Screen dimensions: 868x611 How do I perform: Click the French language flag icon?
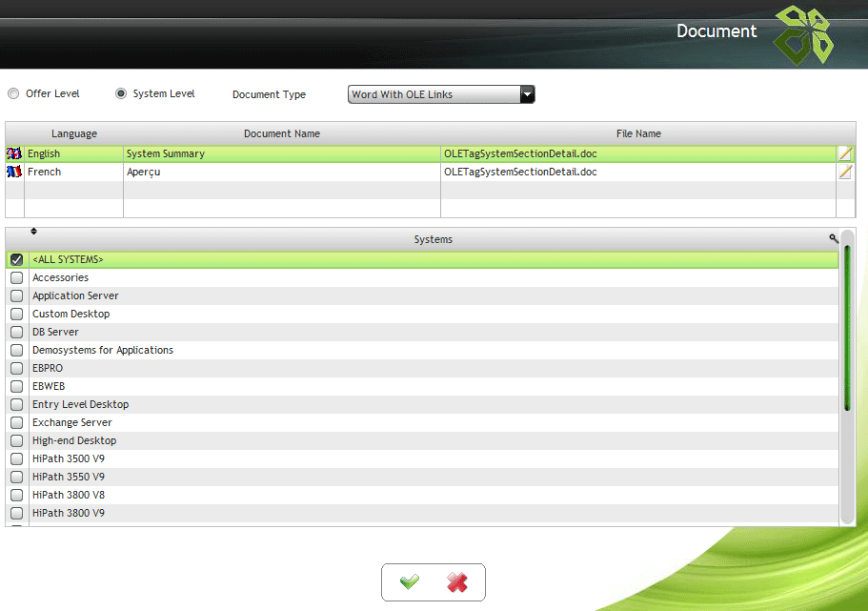pos(14,172)
